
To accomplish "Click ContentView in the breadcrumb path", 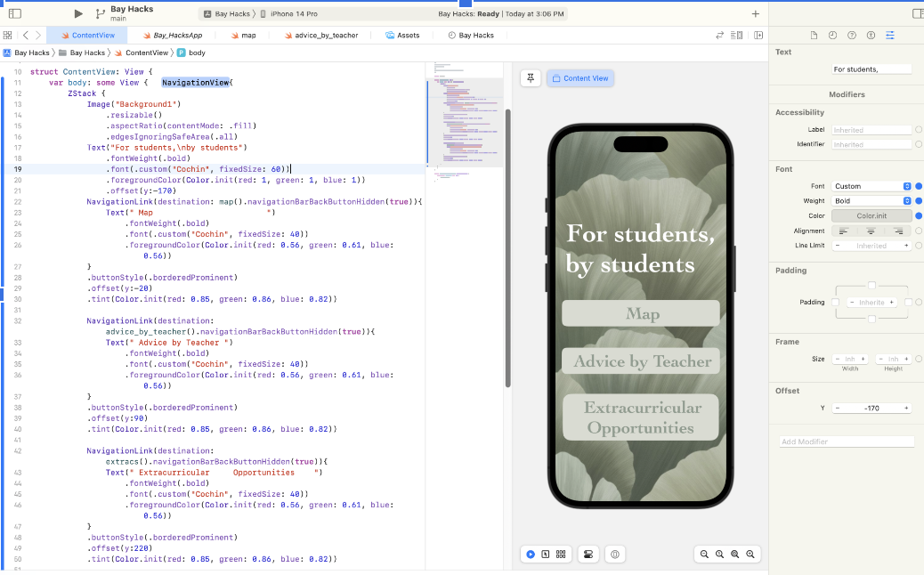I will tap(142, 53).
